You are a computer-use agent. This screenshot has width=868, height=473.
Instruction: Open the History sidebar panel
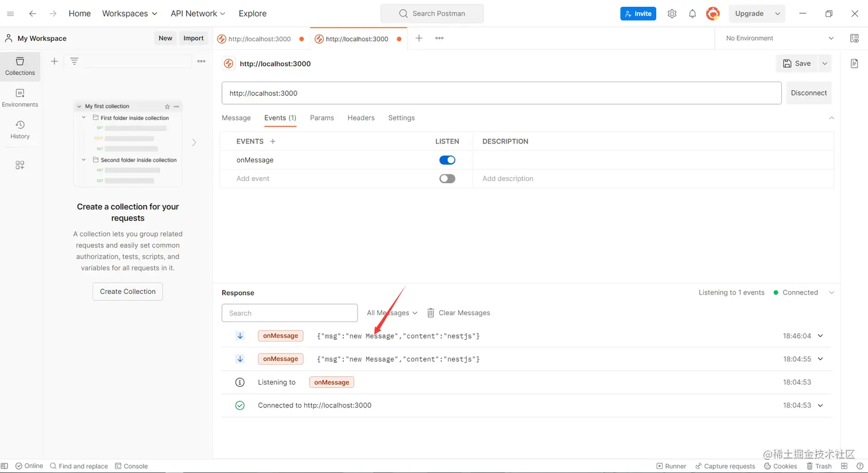point(20,130)
